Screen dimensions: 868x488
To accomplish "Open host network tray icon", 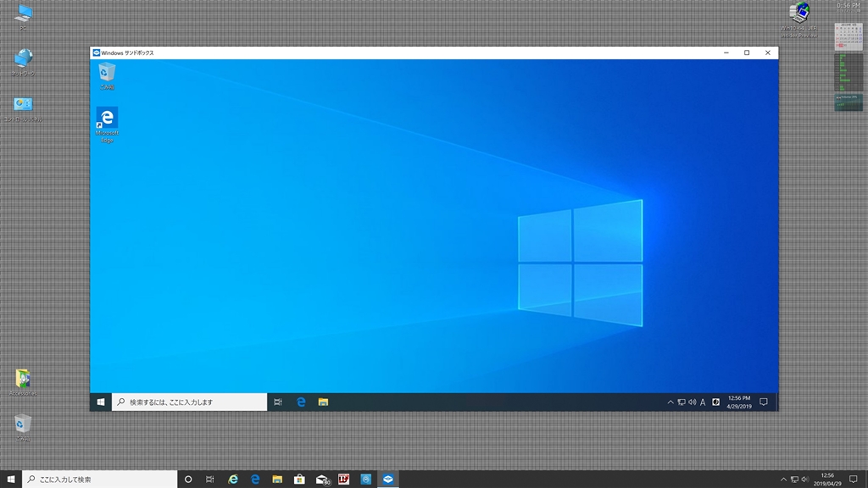I will pos(794,480).
